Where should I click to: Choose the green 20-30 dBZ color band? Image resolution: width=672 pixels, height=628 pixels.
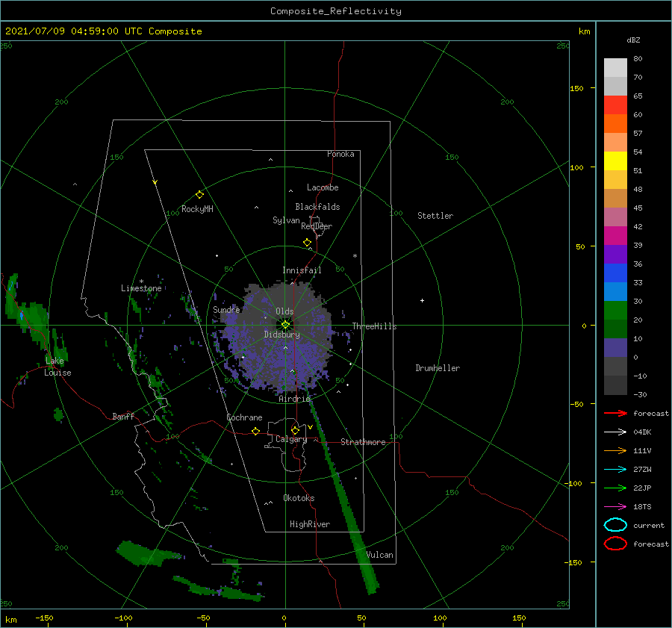[x=615, y=311]
